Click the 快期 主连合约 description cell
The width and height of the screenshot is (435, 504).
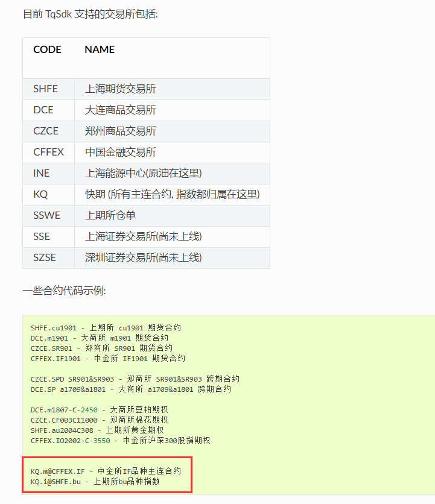172,195
